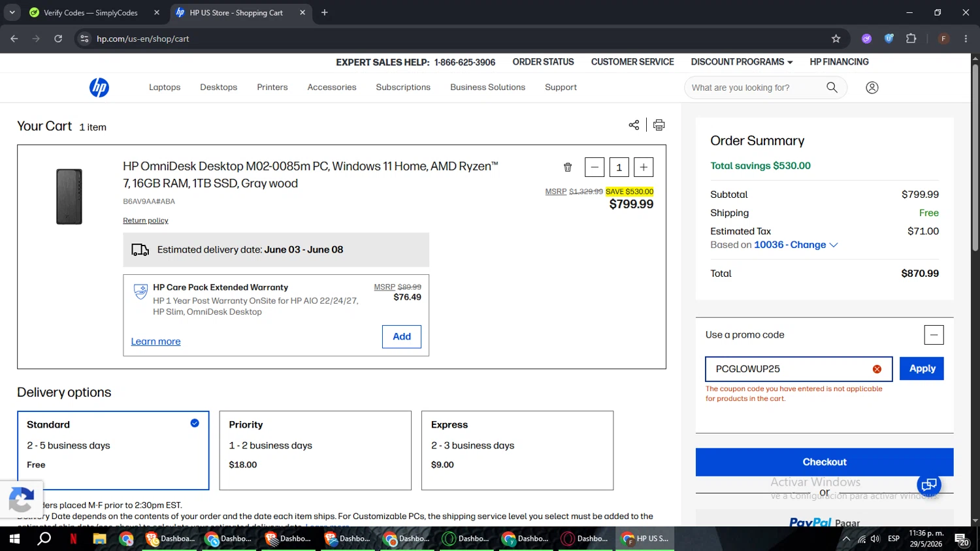Click the browser address bar URL
Viewport: 980px width, 551px height.
[x=142, y=39]
